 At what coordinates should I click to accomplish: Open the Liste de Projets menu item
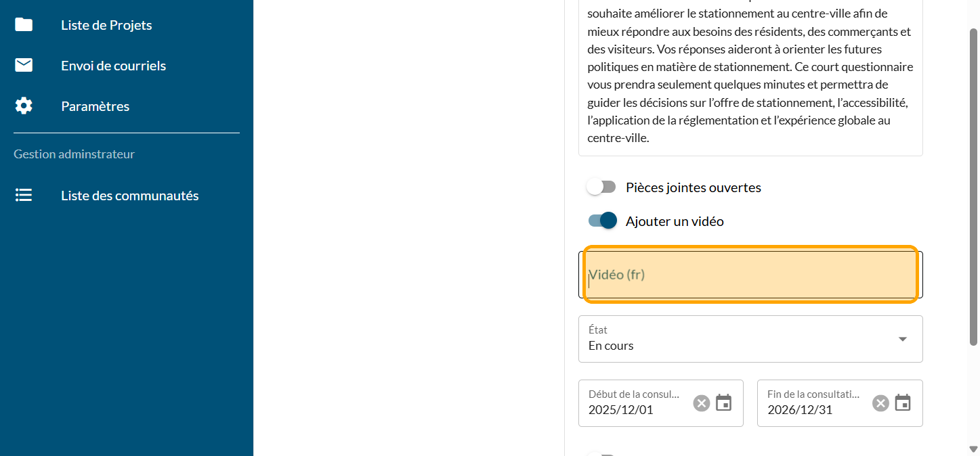106,25
